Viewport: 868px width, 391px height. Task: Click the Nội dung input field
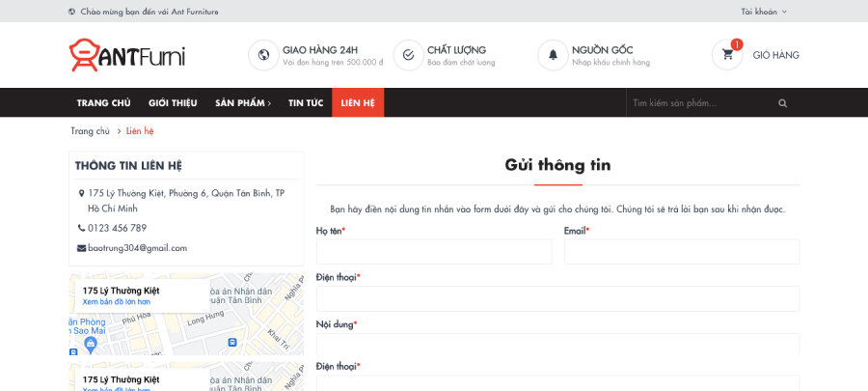point(558,345)
